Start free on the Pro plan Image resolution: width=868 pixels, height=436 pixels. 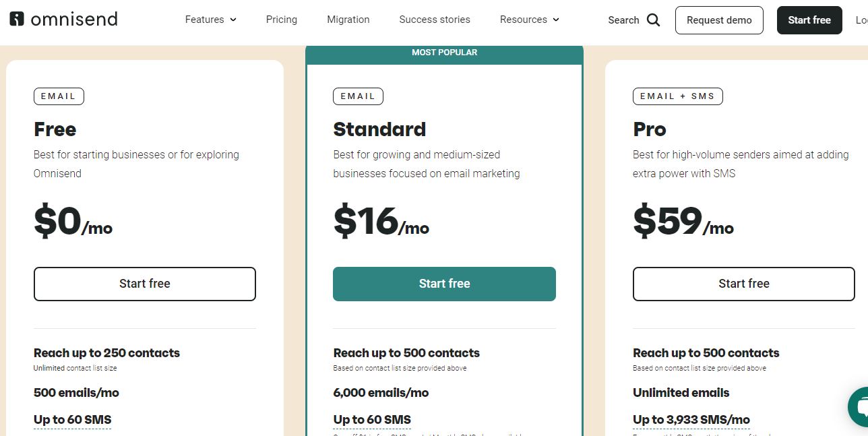coord(744,284)
